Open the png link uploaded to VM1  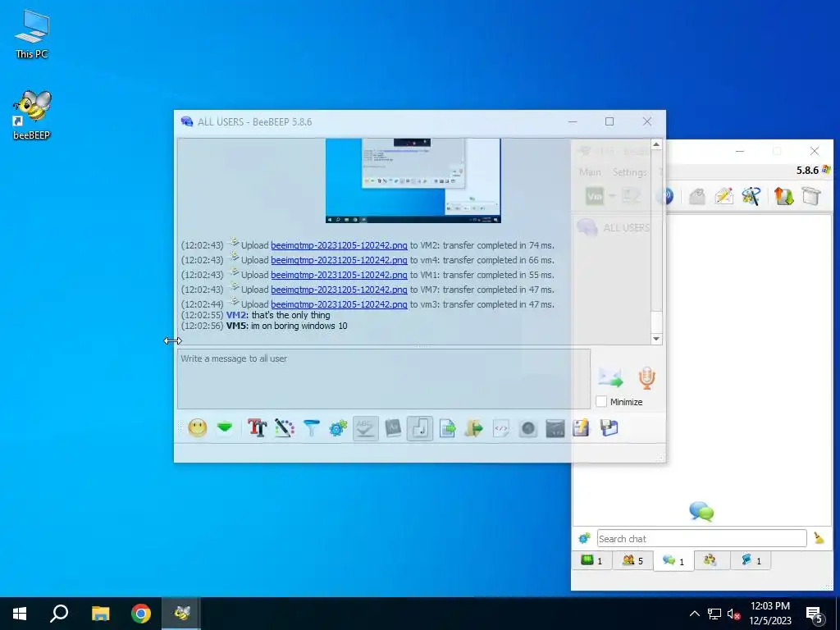(339, 275)
